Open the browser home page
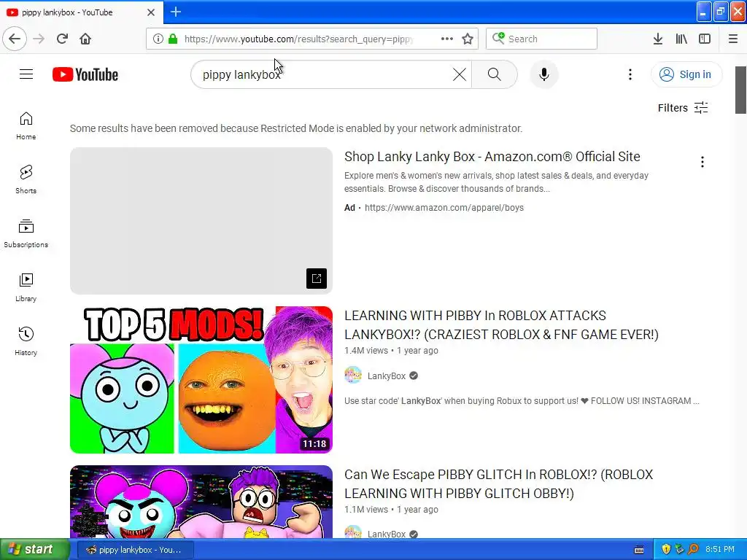 [85, 39]
